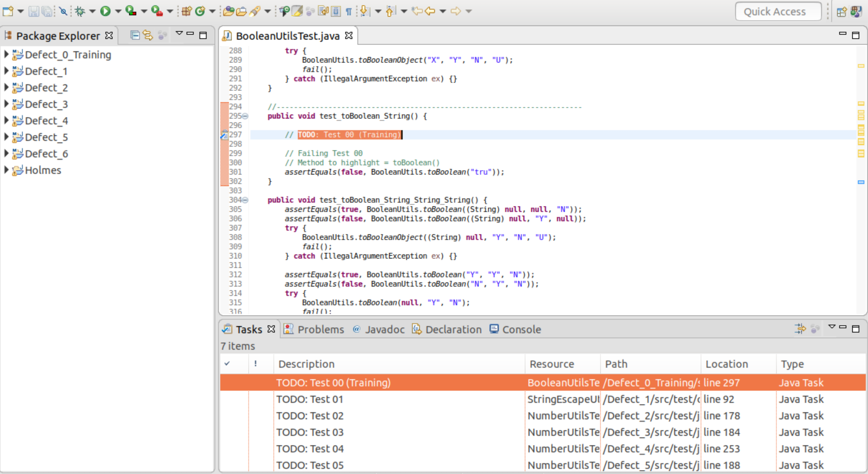Toggle Mark Occurrences highlighter button
Viewport: 868px width, 474px height.
click(297, 11)
